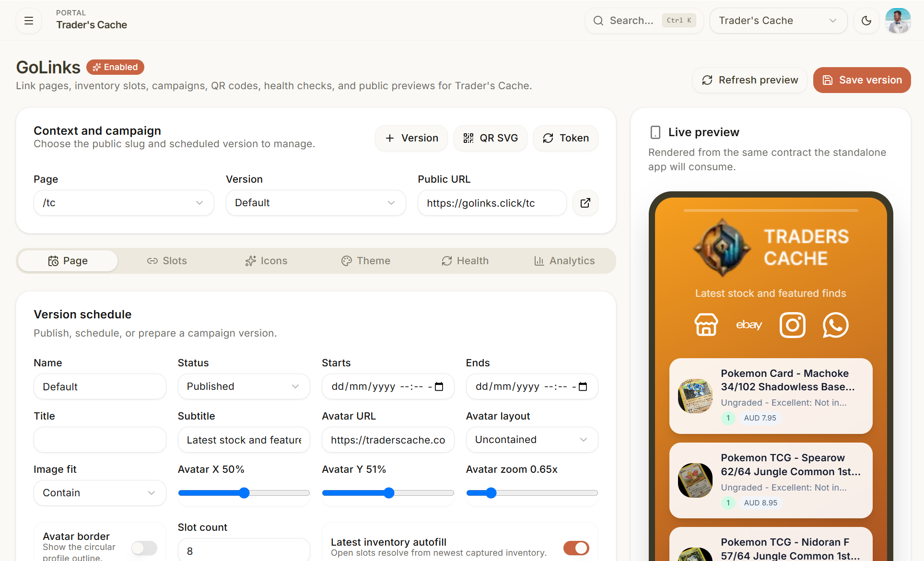The height and width of the screenshot is (561, 924).
Task: Disable Latest inventory autofill switch
Action: click(x=576, y=548)
